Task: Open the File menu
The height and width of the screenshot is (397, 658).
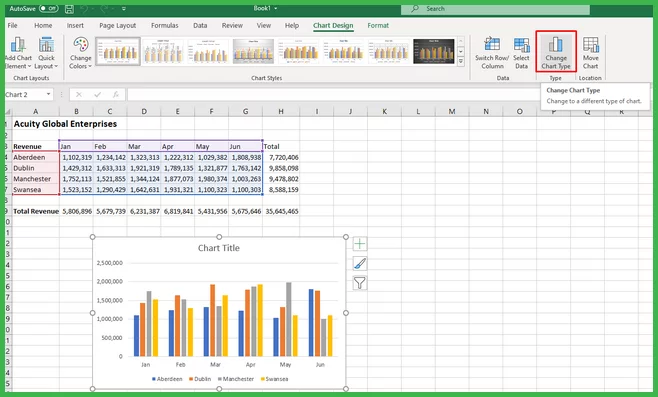Action: click(x=12, y=26)
